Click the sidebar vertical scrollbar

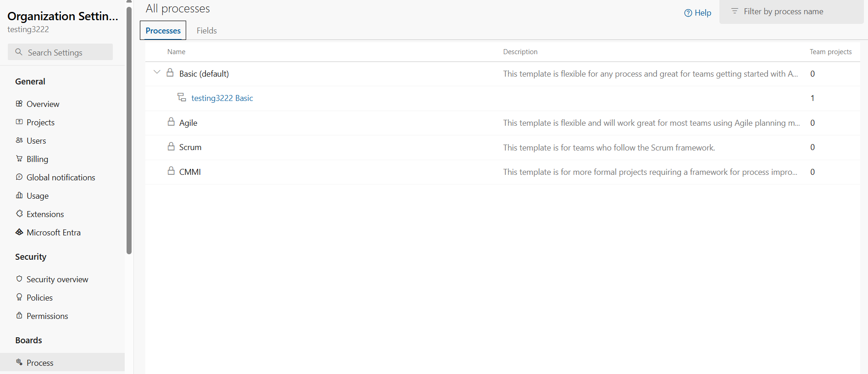tap(129, 130)
